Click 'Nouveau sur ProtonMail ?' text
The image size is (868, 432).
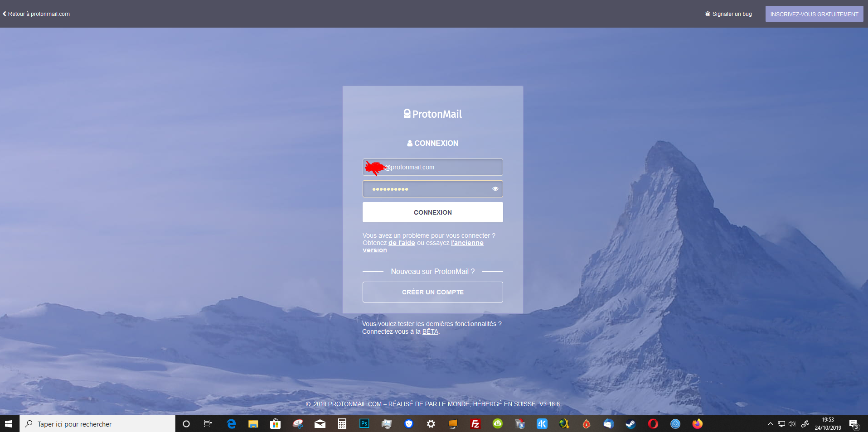coord(433,271)
